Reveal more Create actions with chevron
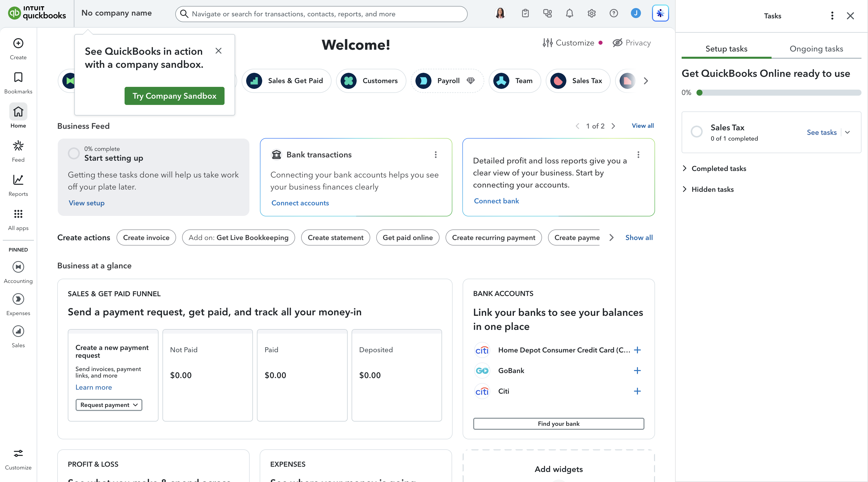 (x=612, y=237)
